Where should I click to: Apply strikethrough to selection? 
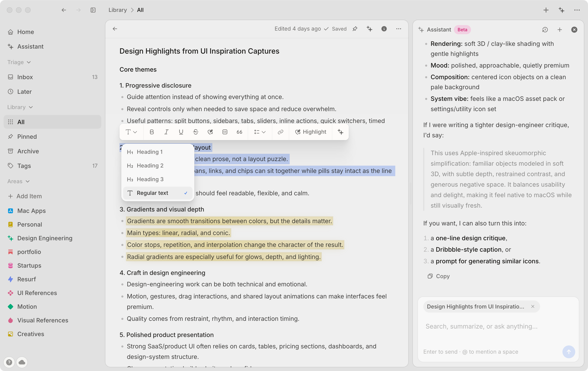(x=196, y=132)
